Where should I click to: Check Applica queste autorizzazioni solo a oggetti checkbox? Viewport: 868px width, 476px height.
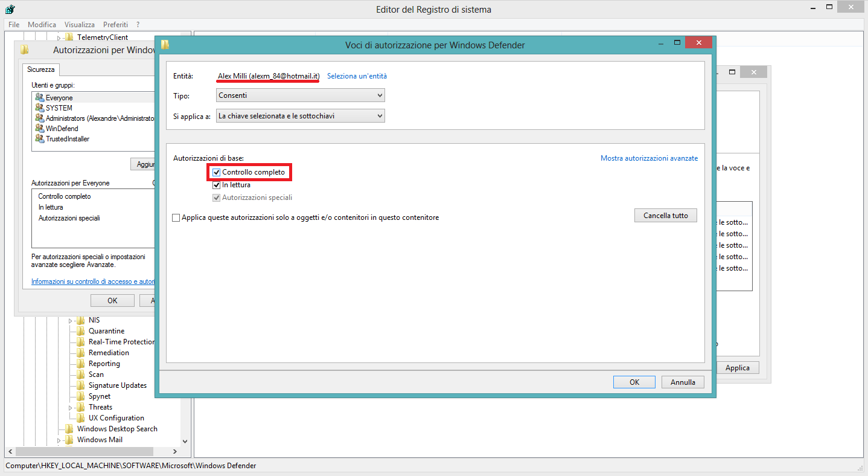[x=176, y=217]
